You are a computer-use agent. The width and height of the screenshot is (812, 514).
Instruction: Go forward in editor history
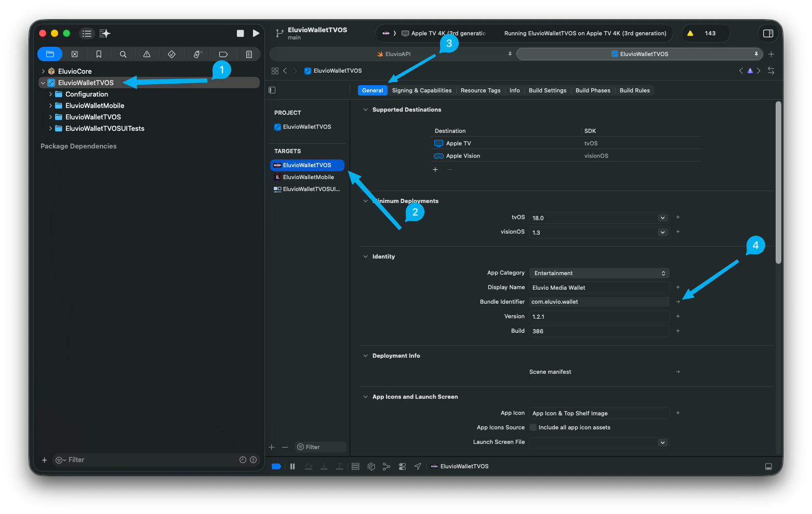(295, 71)
